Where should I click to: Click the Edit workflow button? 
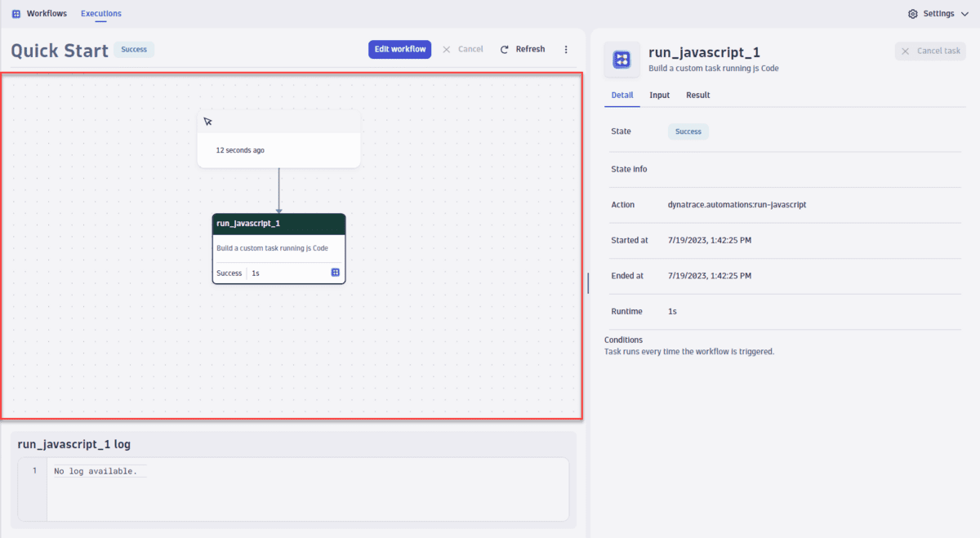[x=399, y=49]
